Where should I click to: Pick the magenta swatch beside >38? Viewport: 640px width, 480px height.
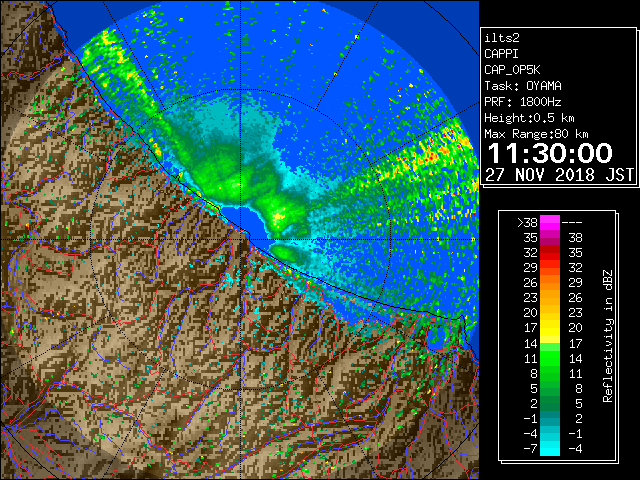tap(550, 223)
